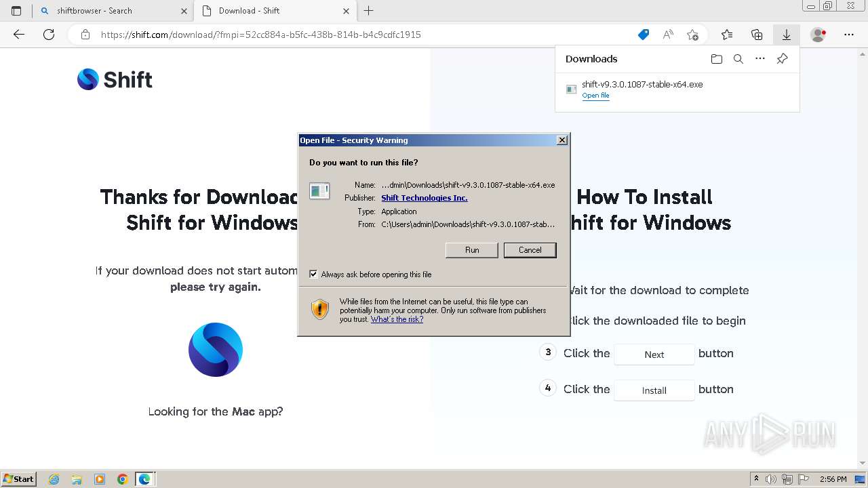Open Edge Settings and more menu

tap(849, 35)
